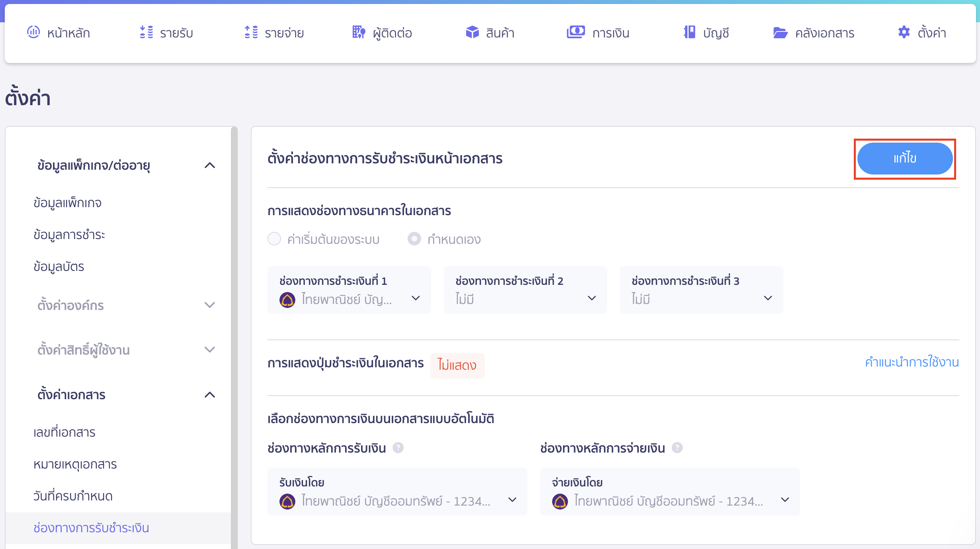Collapse ตั้งค่าเอกสาร section chevron
This screenshot has height=549, width=980.
point(210,395)
